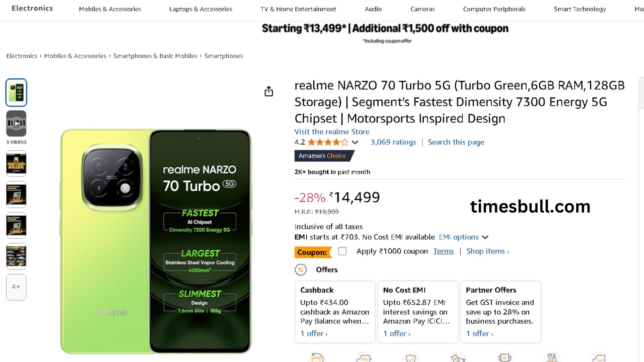Click the free delivery truck icon
Image resolution: width=644 pixels, height=362 pixels.
pyautogui.click(x=364, y=358)
